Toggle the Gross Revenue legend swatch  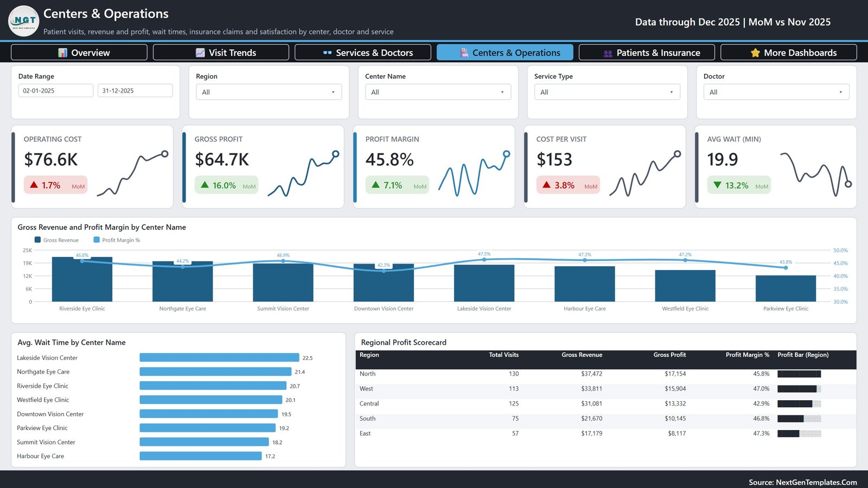tap(37, 240)
